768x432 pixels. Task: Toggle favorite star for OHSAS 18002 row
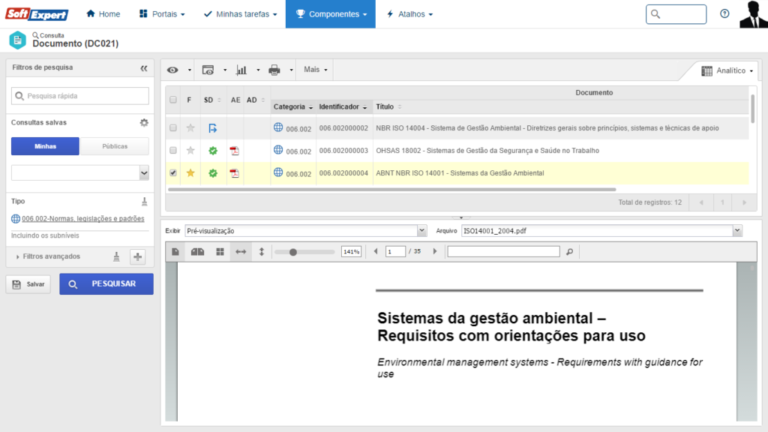click(190, 151)
